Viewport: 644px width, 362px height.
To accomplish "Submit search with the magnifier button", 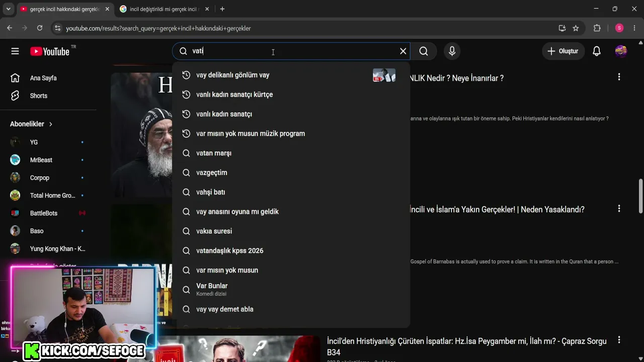I will tap(424, 51).
